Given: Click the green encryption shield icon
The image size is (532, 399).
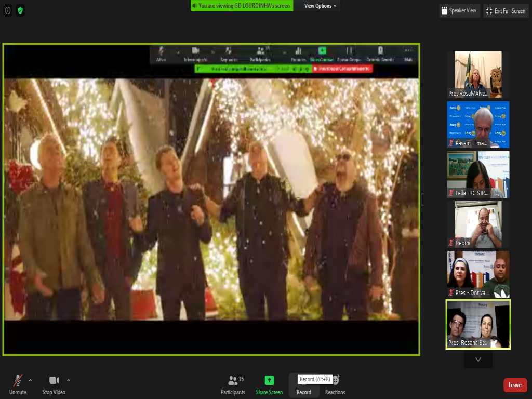Looking at the screenshot, I should tap(20, 10).
